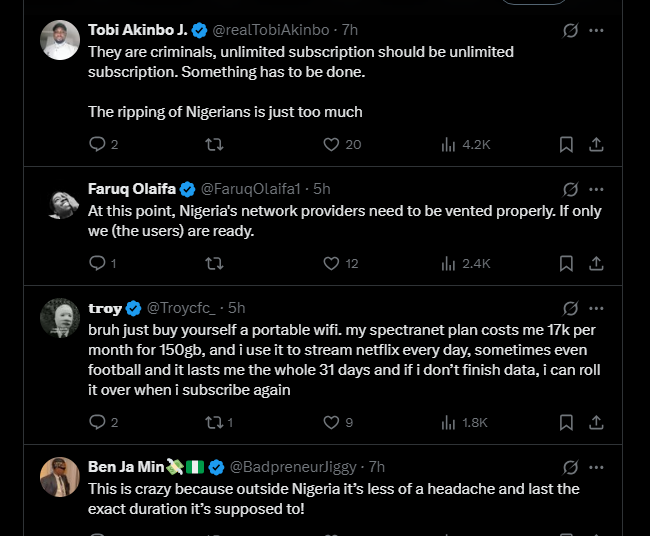
Task: Like Faruq Olaifa's tweet
Action: [332, 263]
